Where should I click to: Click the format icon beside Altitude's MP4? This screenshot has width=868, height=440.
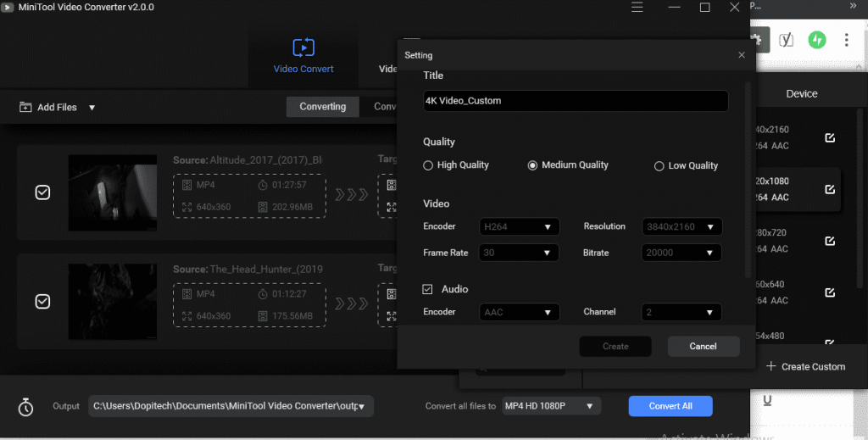click(x=187, y=185)
